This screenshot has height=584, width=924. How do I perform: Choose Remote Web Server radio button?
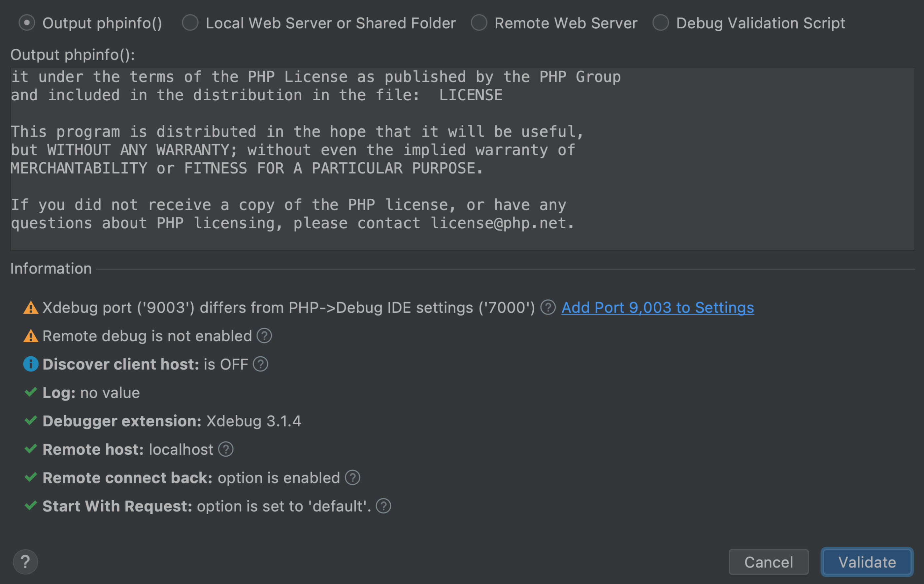pos(479,23)
